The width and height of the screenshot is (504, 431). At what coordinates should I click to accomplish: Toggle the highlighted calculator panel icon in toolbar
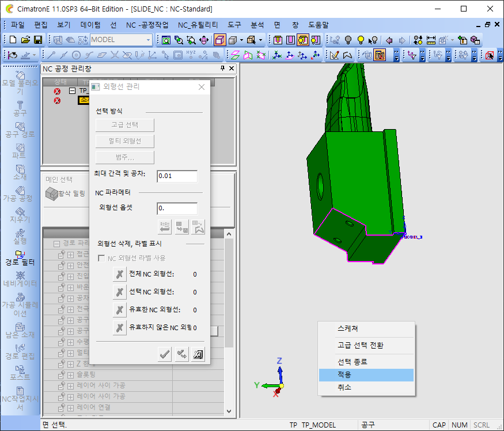(380, 55)
